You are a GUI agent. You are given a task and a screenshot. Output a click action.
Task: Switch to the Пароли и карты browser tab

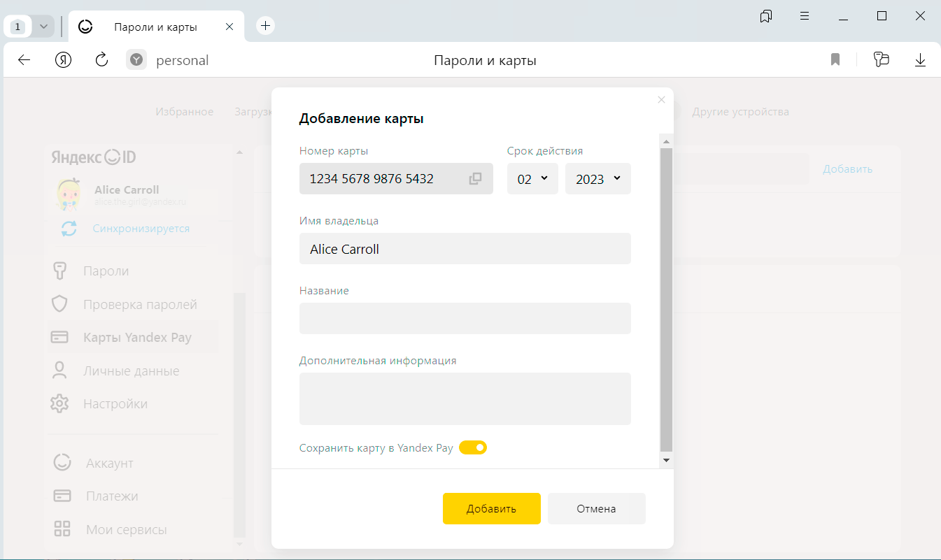(155, 27)
